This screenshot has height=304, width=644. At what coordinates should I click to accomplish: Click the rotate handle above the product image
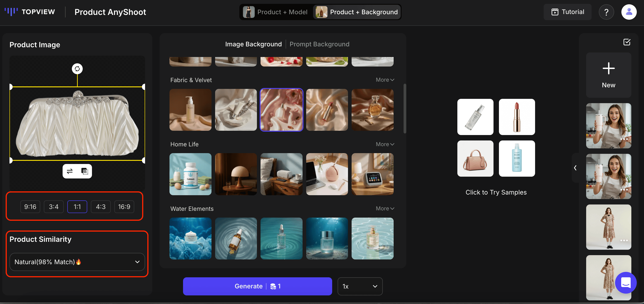click(x=77, y=69)
